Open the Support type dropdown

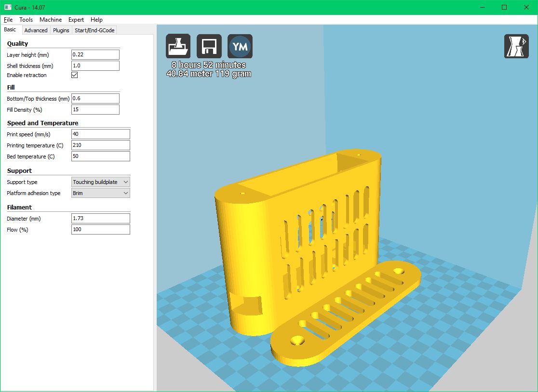click(101, 182)
